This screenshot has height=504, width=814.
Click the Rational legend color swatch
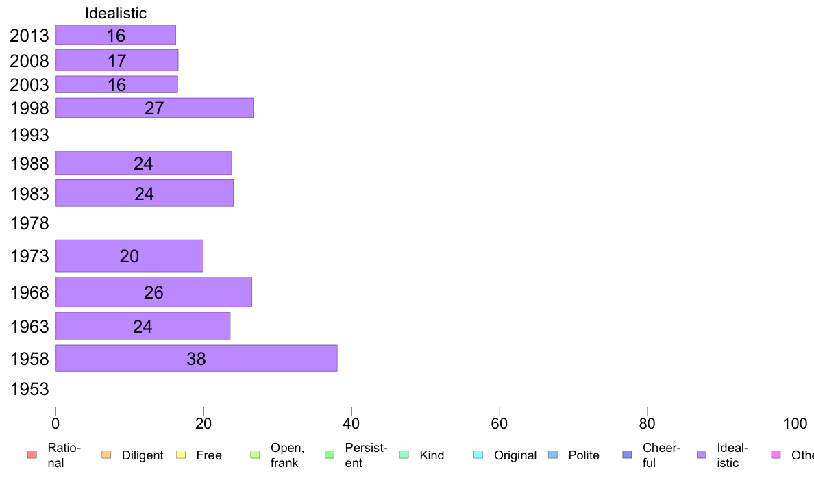pos(32,455)
